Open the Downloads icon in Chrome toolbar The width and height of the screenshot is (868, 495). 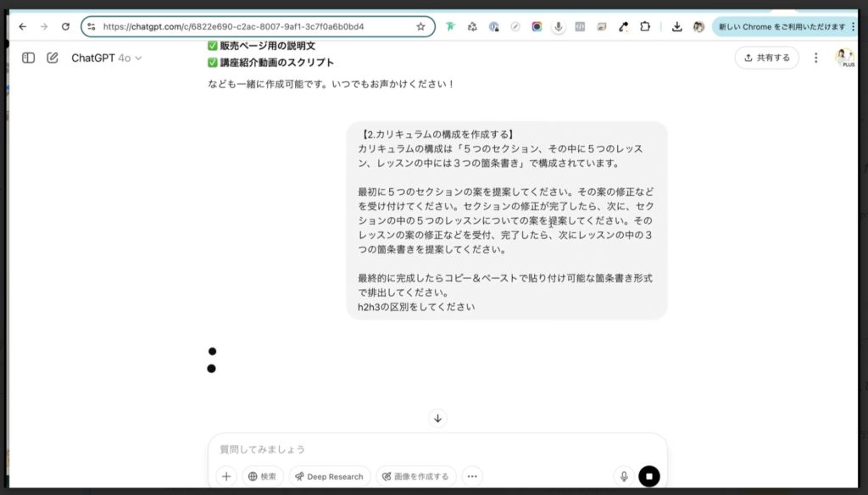tap(676, 26)
